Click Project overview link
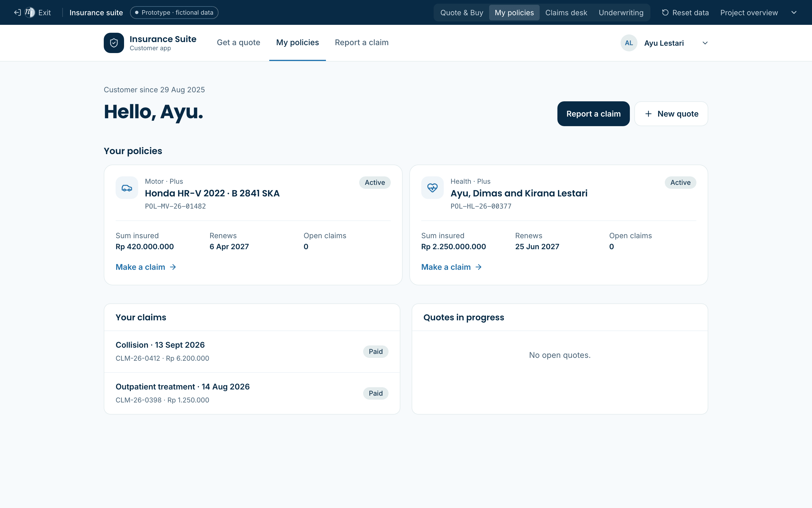 (749, 12)
